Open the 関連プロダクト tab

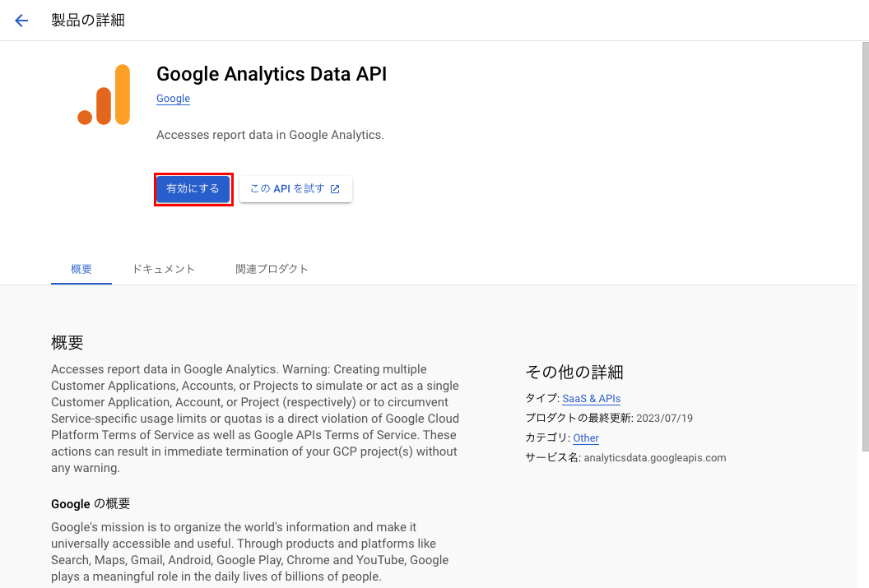(x=272, y=269)
